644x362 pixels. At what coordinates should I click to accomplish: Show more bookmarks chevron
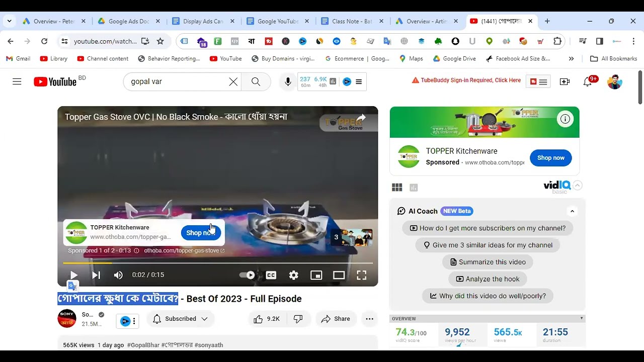(571, 58)
